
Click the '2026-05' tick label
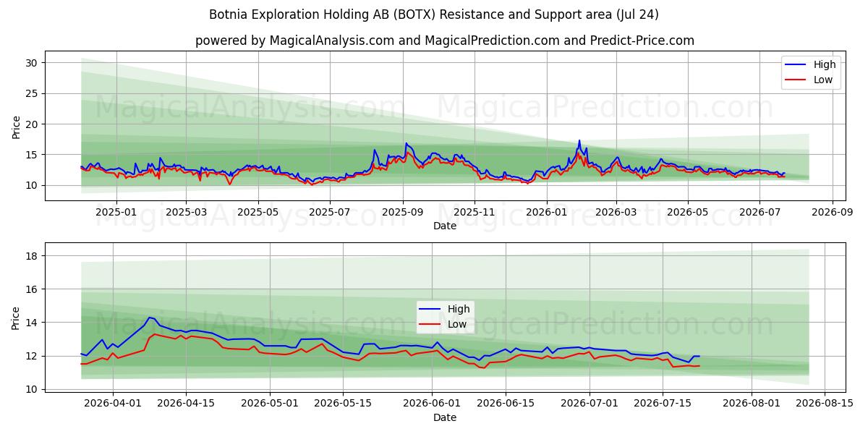point(688,213)
